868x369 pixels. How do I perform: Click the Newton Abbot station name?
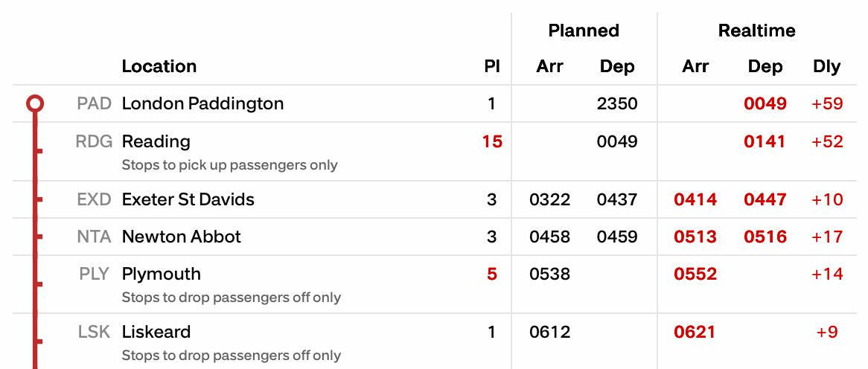[181, 237]
